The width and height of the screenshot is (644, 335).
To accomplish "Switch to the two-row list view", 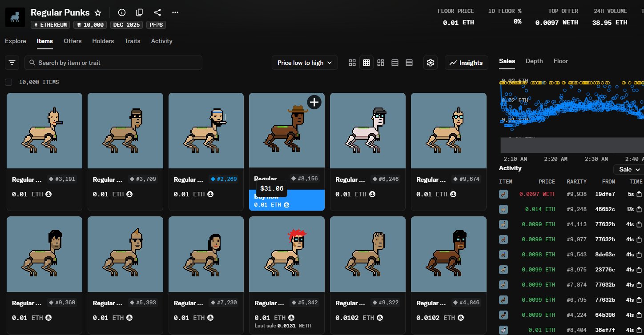I will [x=395, y=63].
